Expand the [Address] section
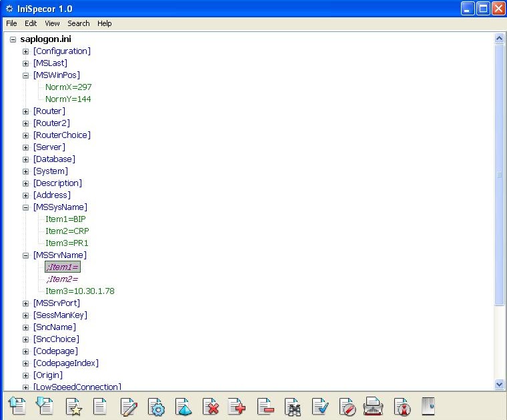Image resolution: width=507 pixels, height=420 pixels. point(25,196)
